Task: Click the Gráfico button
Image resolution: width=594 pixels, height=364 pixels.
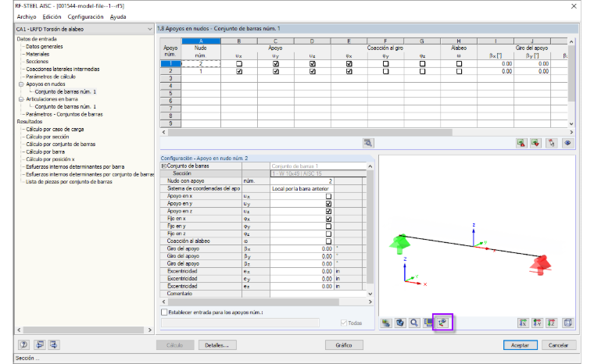Action: point(344,345)
